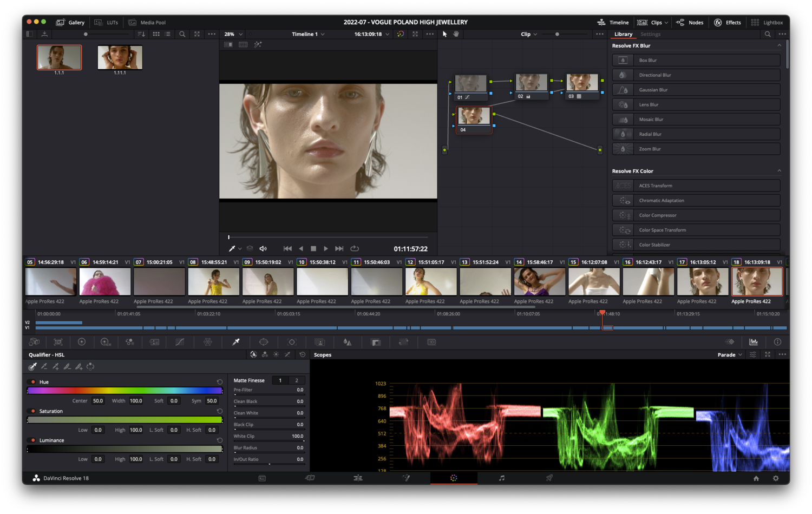
Task: Toggle the gallery sidebar panel
Action: click(30, 34)
